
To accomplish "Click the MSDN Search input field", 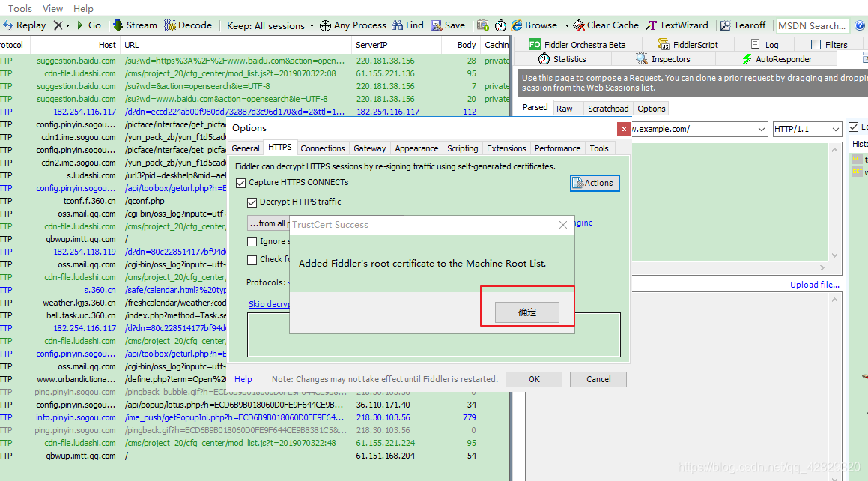I will (813, 25).
